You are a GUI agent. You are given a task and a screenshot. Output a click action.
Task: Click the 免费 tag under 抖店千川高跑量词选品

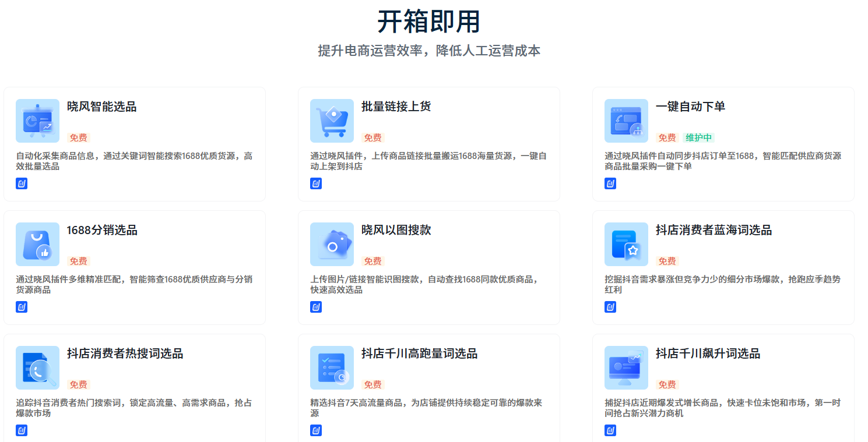[x=373, y=385]
